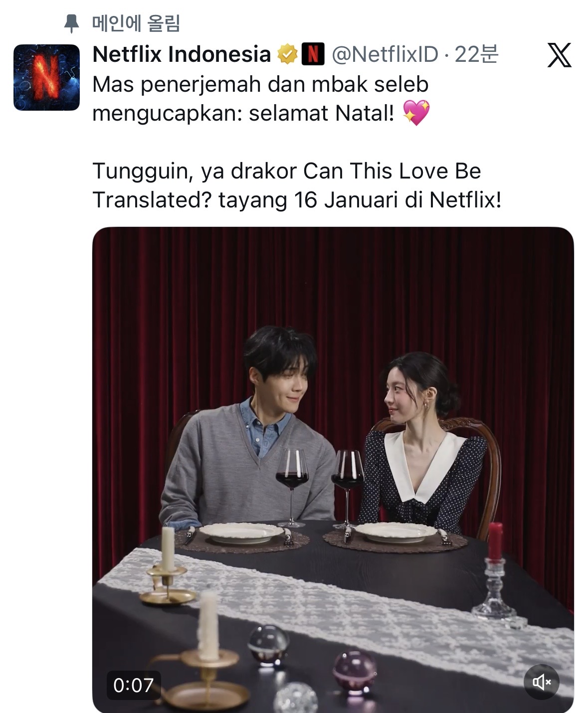Click the Netflix affiliate badge next to the name
Viewport: 588px width, 713px height.
[313, 54]
